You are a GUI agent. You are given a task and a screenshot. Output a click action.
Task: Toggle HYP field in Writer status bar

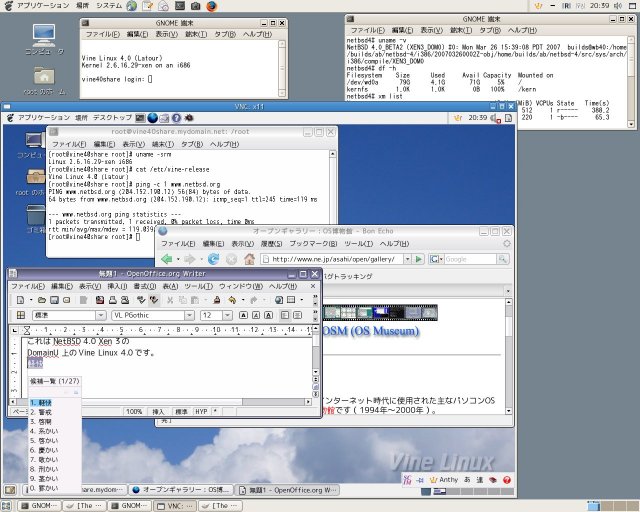coord(201,412)
